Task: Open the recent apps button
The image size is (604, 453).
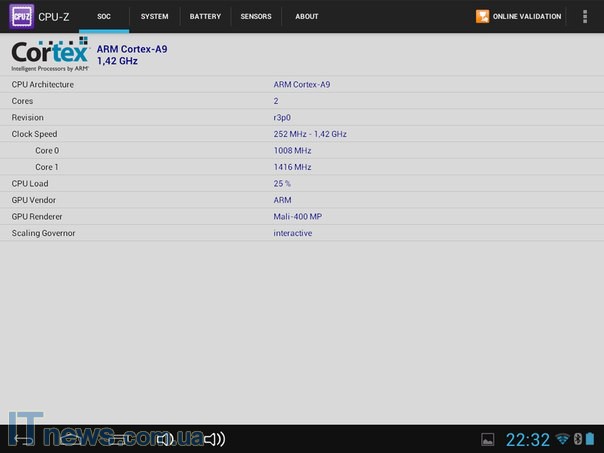Action: click(117, 439)
